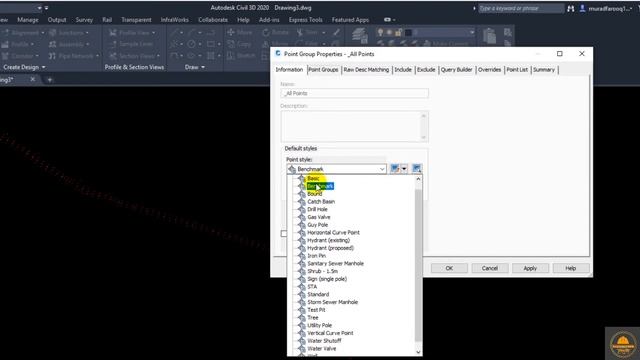640x360 pixels.
Task: Switch to the Summary tab
Action: click(544, 70)
